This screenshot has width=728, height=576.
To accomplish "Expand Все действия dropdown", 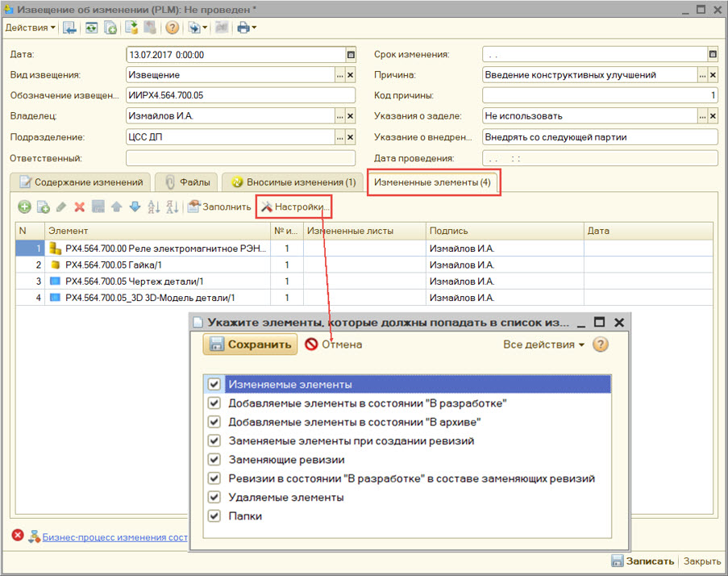I will 543,344.
